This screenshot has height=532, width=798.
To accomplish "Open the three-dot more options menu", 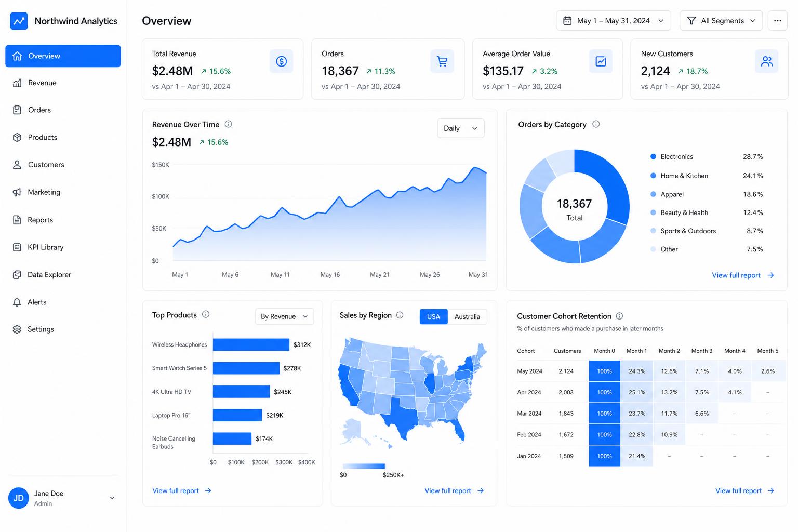I will 777,21.
